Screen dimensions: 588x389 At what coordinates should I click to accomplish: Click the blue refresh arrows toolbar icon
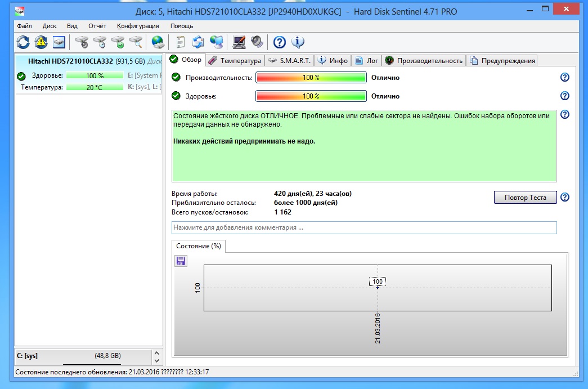[23, 42]
